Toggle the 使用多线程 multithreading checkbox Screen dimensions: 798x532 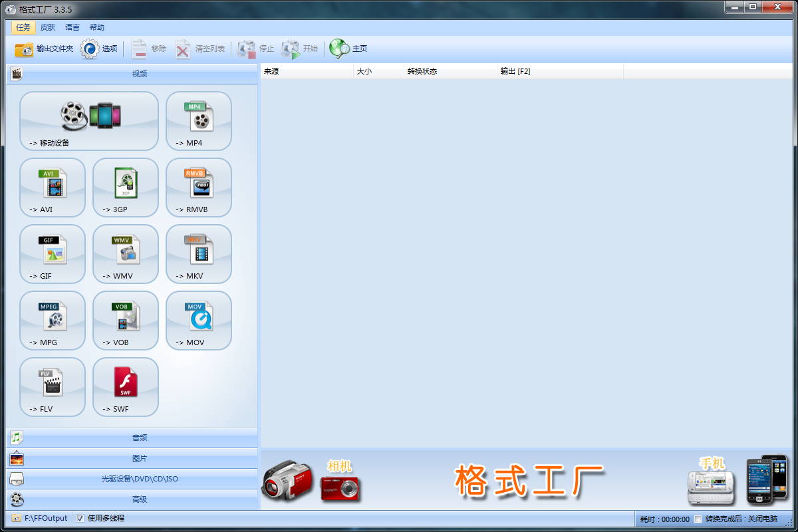[x=80, y=519]
